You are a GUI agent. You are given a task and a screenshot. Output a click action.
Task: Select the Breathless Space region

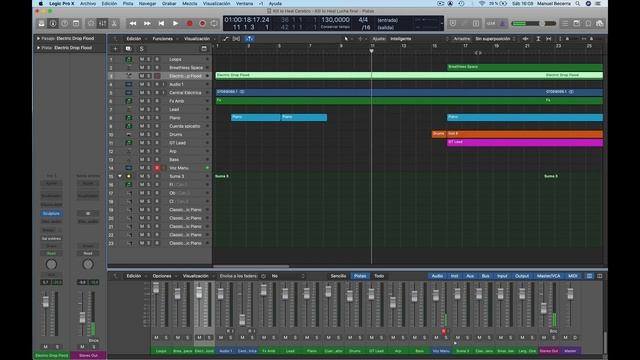(525, 67)
